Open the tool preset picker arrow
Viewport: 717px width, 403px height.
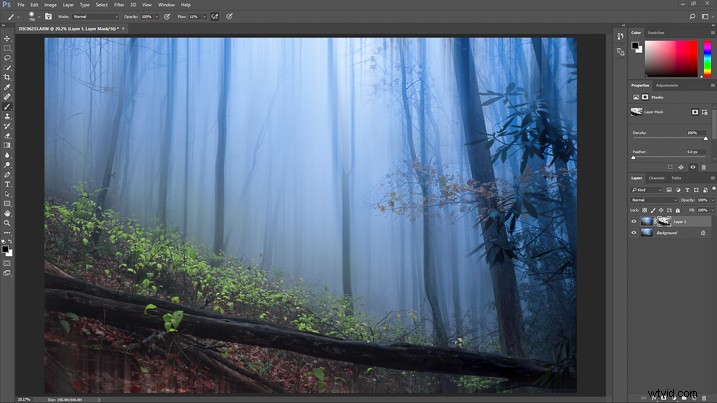[x=18, y=17]
